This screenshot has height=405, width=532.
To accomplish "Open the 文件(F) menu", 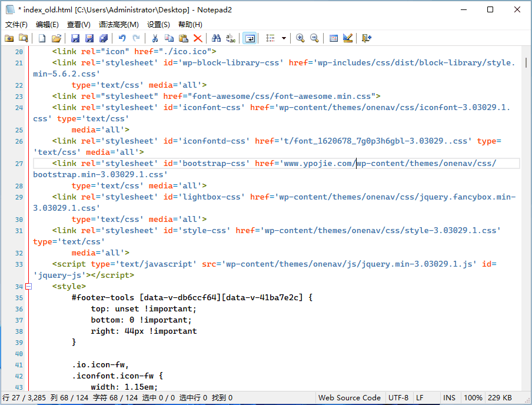I will [16, 24].
